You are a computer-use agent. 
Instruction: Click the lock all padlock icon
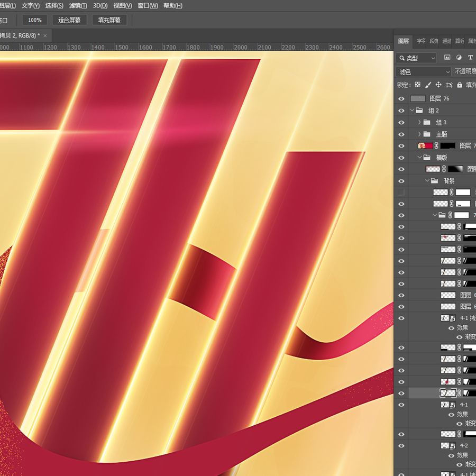point(460,85)
